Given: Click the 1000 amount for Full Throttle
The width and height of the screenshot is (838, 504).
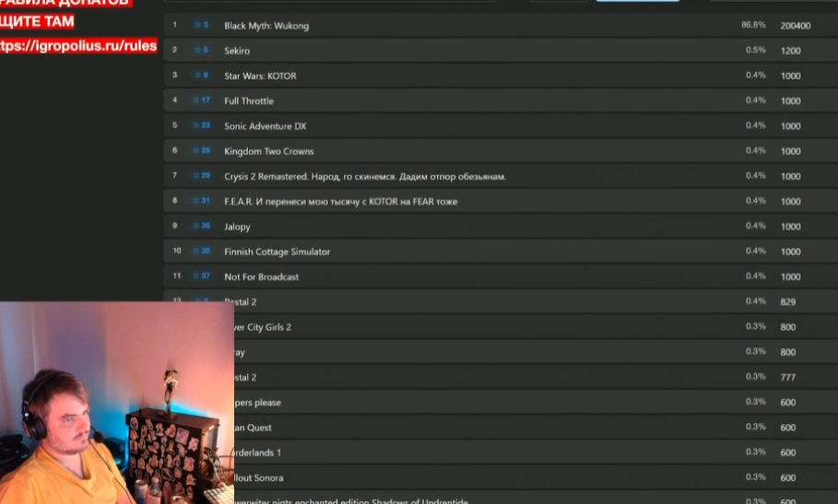Looking at the screenshot, I should coord(790,101).
